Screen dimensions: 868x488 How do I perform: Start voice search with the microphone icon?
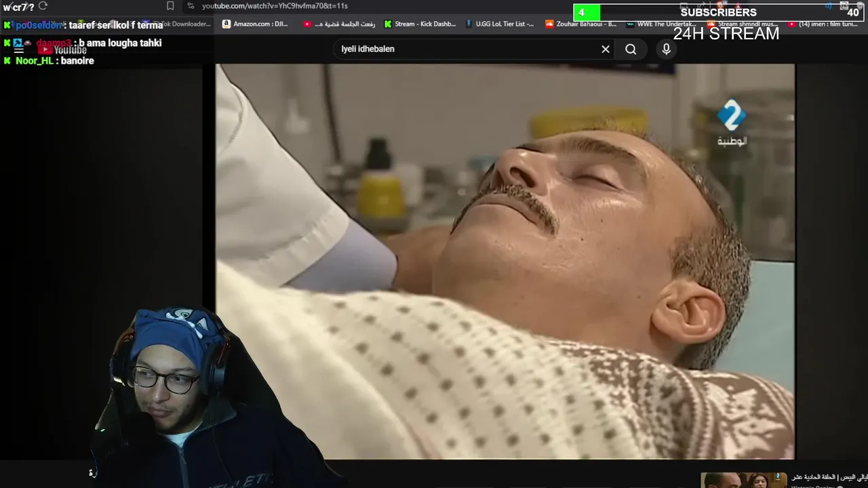click(666, 49)
